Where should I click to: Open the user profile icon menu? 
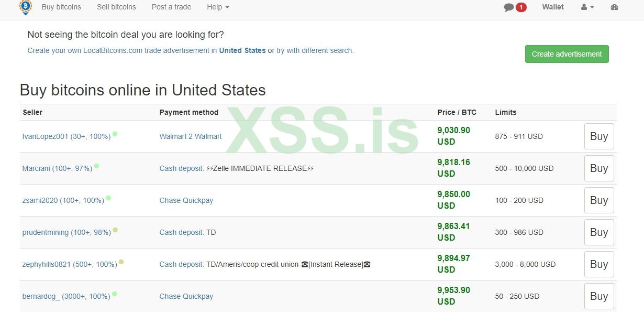point(587,7)
